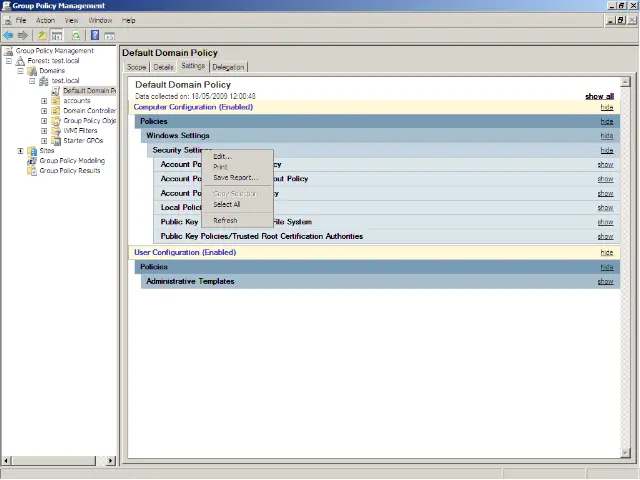Viewport: 640px width, 480px height.
Task: Switch to the Delegation tab
Action: coord(228,67)
